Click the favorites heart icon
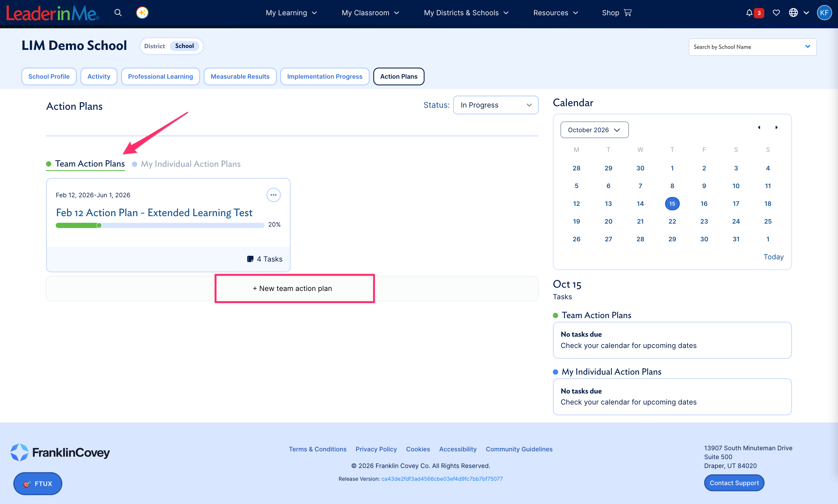838x504 pixels. point(776,12)
